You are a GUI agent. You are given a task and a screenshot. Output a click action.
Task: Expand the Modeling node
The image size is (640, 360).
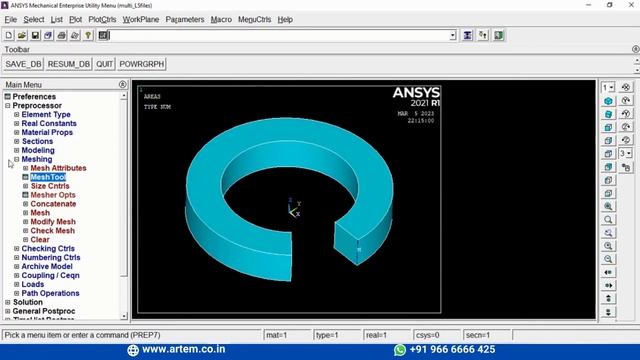click(x=17, y=150)
